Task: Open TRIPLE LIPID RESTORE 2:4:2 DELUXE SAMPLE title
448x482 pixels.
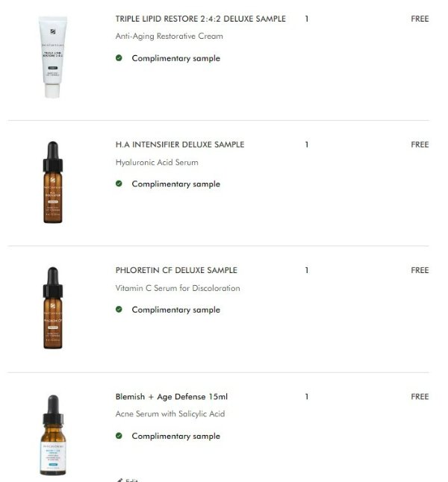Action: tap(201, 19)
